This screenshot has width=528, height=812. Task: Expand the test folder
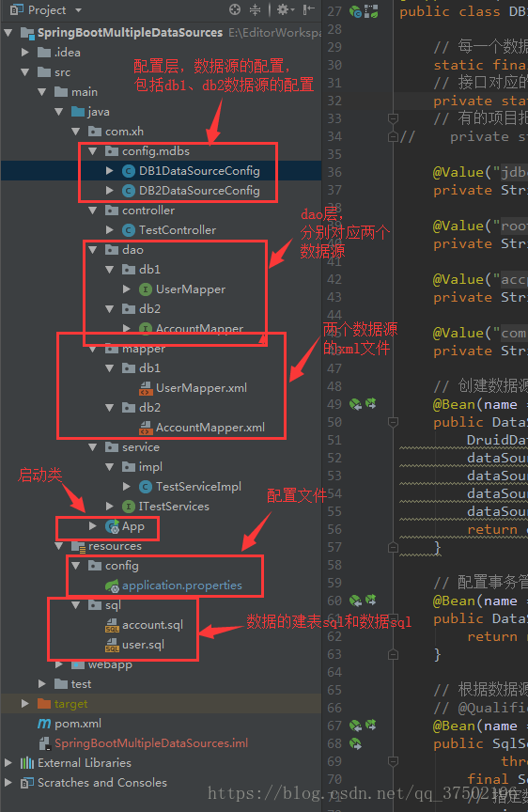pyautogui.click(x=42, y=683)
